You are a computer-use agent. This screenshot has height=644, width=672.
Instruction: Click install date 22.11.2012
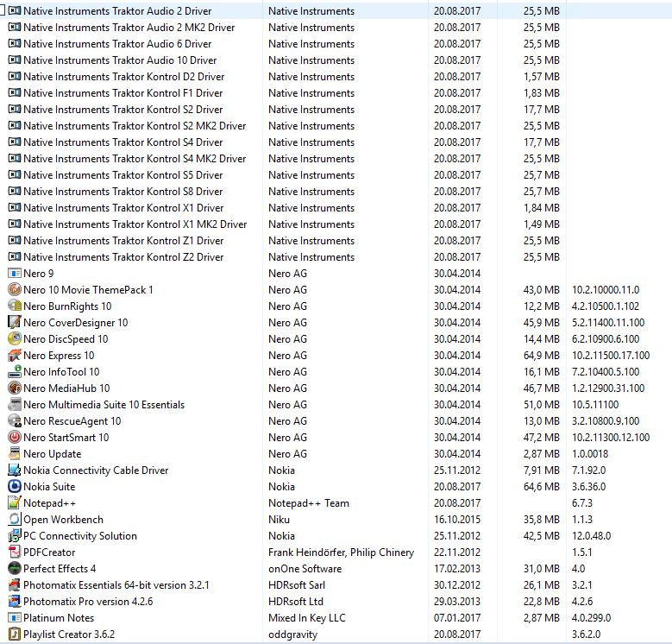click(x=457, y=552)
